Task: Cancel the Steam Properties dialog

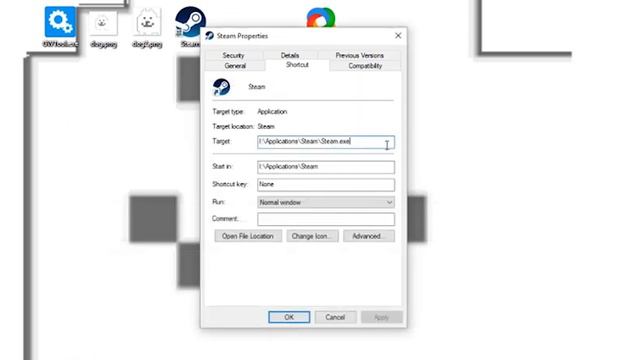Action: click(x=335, y=317)
